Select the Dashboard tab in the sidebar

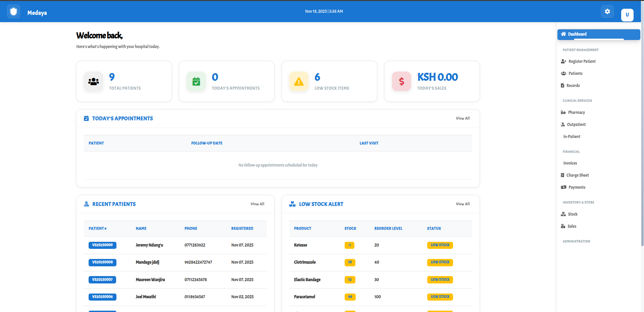point(598,34)
